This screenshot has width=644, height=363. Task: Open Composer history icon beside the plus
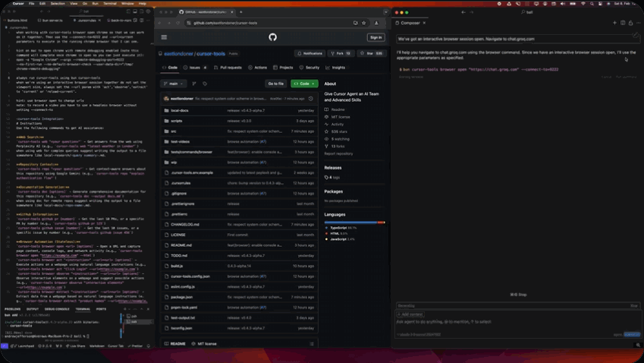pyautogui.click(x=623, y=23)
